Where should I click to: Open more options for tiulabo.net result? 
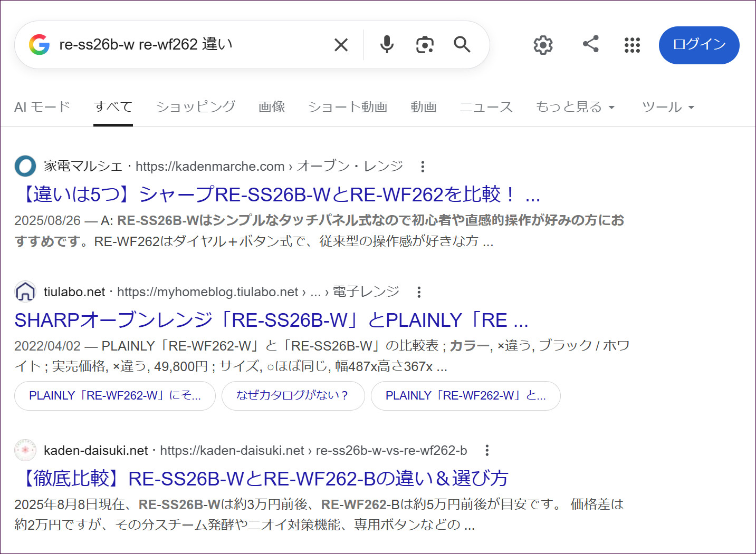[x=419, y=292]
